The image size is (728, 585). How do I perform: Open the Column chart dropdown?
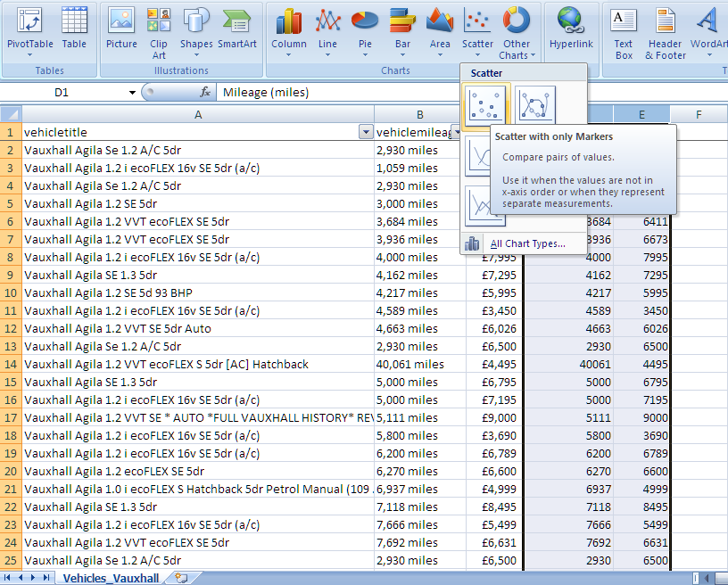pyautogui.click(x=289, y=30)
